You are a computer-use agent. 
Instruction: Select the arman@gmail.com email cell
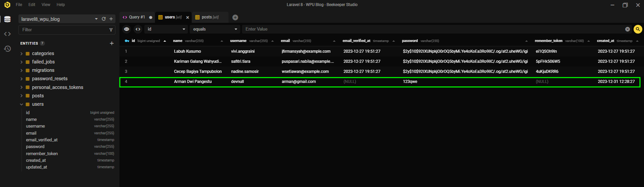click(x=299, y=82)
